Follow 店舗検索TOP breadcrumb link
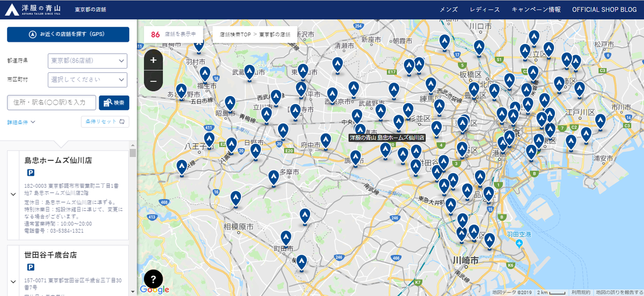The image size is (644, 296). pyautogui.click(x=236, y=34)
